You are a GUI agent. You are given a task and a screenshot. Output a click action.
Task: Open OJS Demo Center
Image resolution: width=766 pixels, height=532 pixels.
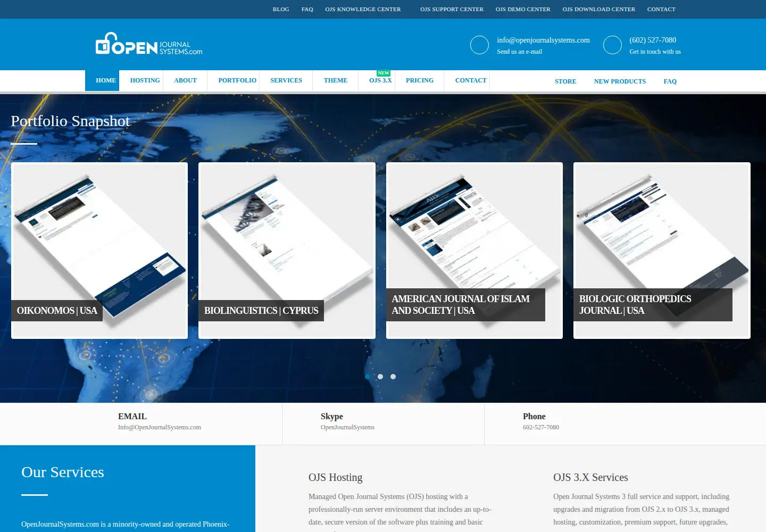pyautogui.click(x=523, y=9)
